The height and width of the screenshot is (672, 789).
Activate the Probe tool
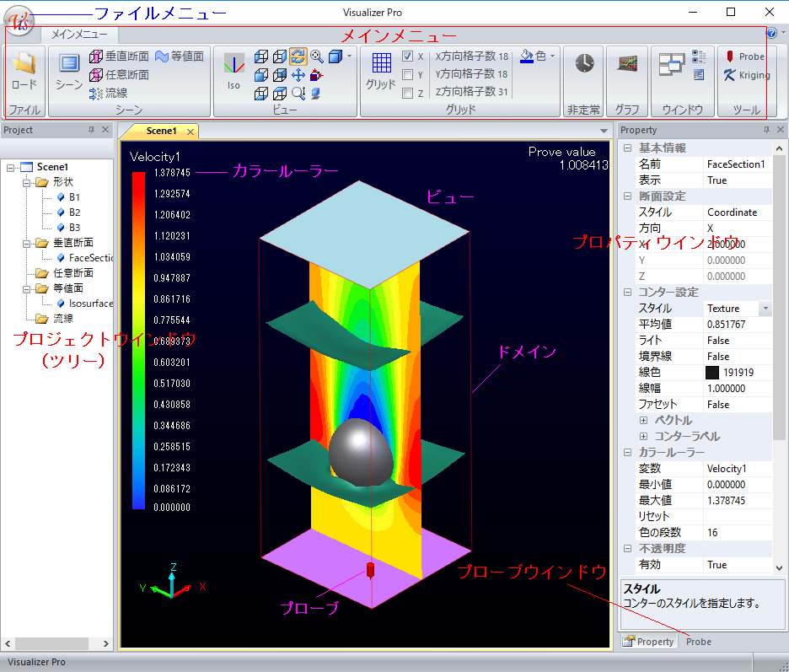[745, 56]
